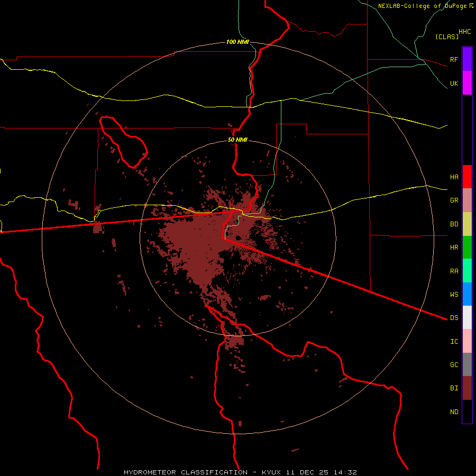Pick the light pink IC swatch

click(467, 341)
